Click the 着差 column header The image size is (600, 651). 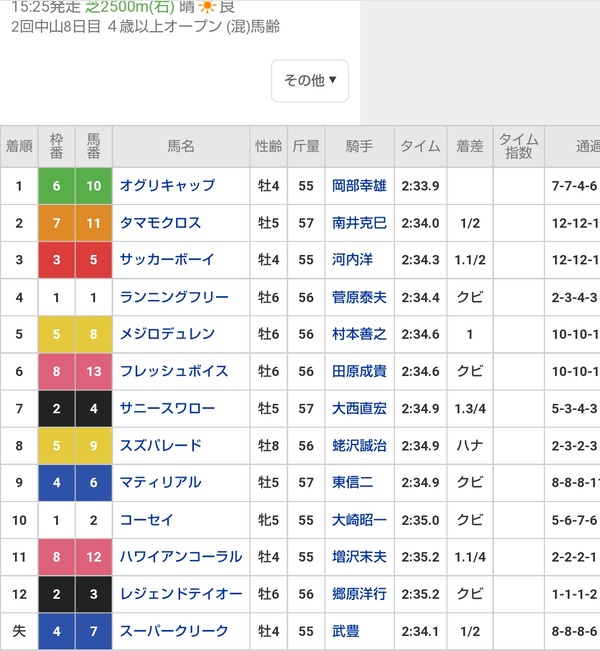[x=470, y=146]
